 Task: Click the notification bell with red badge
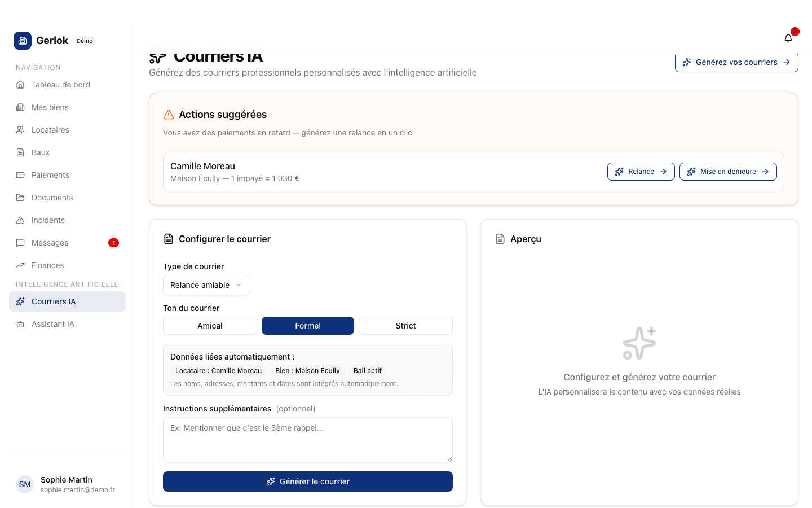click(788, 38)
